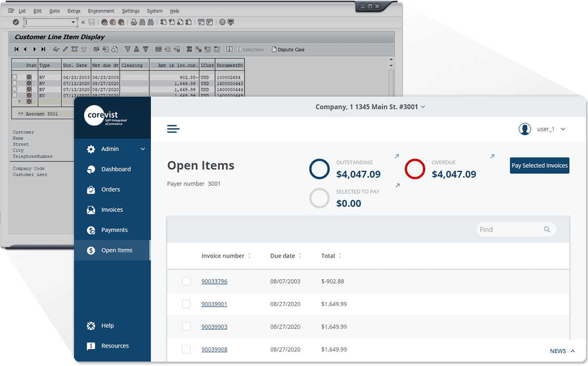This screenshot has width=588, height=366.
Task: Click the user_1 avatar icon
Action: [x=525, y=129]
